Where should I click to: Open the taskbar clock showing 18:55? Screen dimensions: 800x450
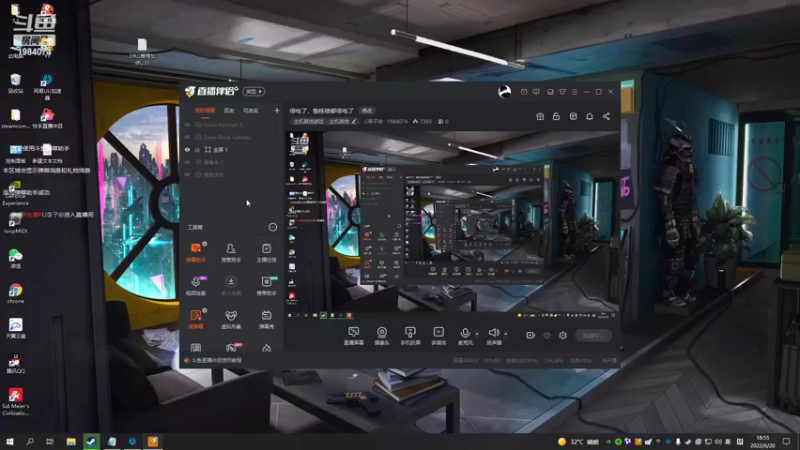[762, 441]
